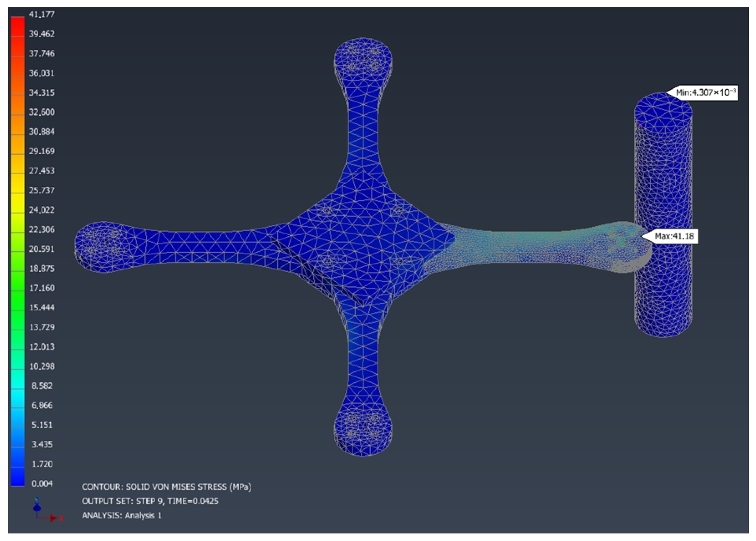The image size is (756, 541).
Task: Click the red top segment of color legend
Action: pyautogui.click(x=17, y=27)
